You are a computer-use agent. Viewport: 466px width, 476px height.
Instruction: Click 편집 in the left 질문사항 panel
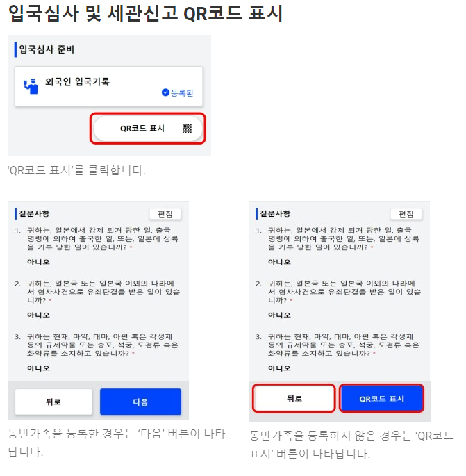tap(165, 214)
